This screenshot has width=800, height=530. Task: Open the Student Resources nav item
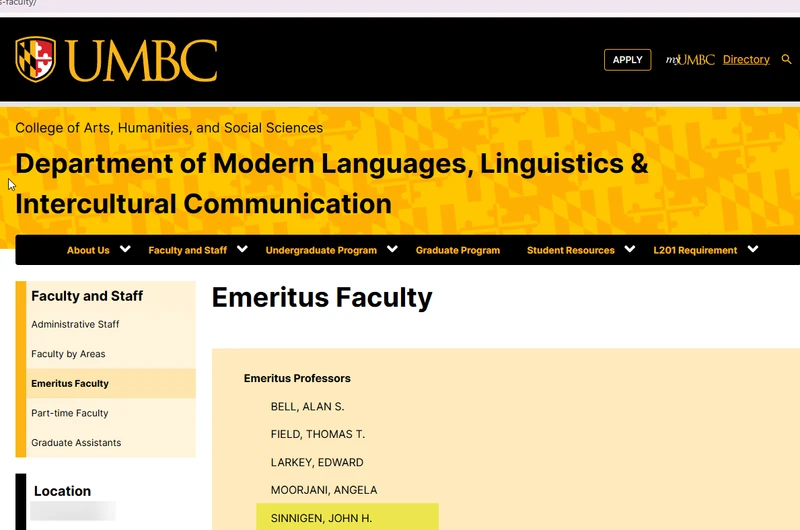coord(570,250)
